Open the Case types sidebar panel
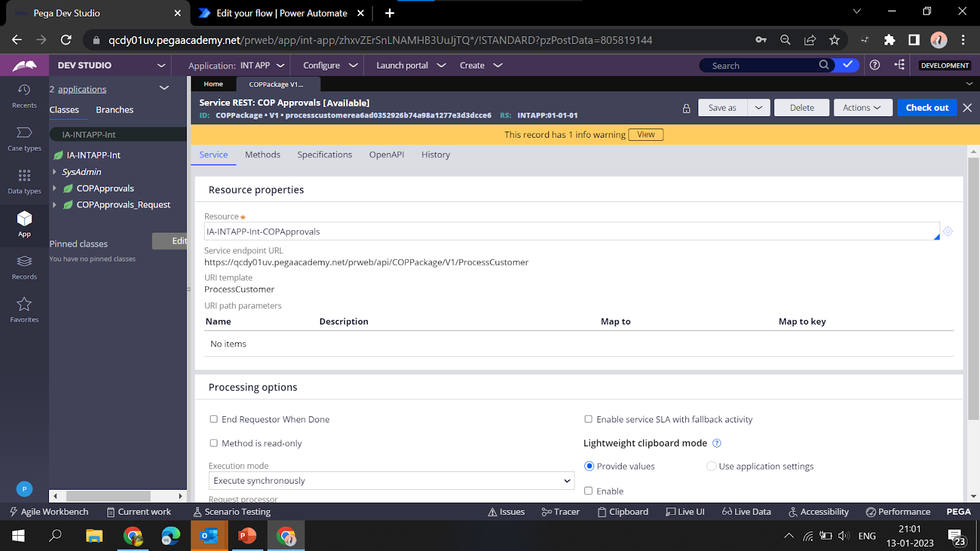Image resolution: width=980 pixels, height=551 pixels. coord(24,140)
